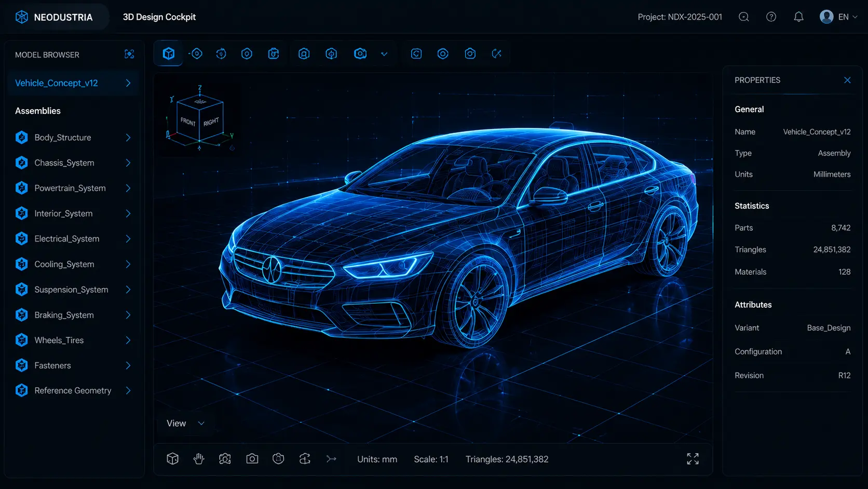Click the Materials value 128
868x489 pixels.
[x=845, y=272]
